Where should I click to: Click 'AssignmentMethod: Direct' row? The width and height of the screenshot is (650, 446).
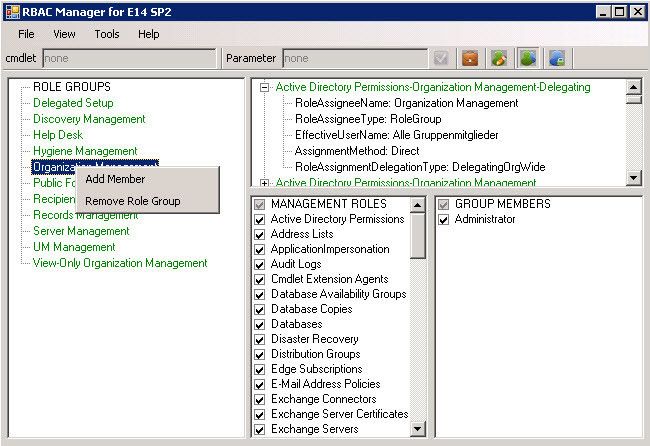pyautogui.click(x=357, y=151)
